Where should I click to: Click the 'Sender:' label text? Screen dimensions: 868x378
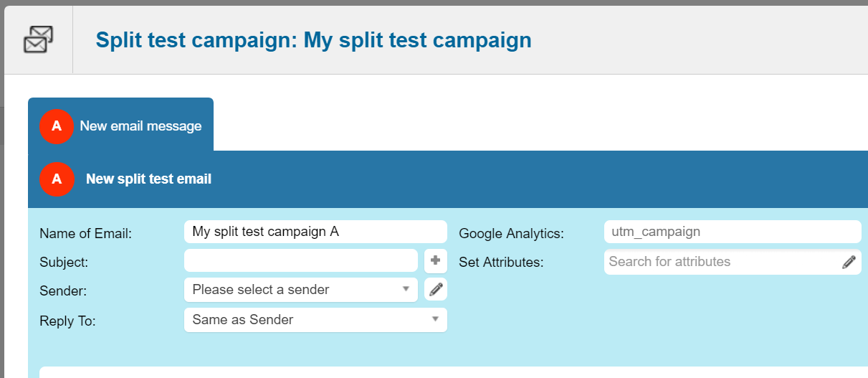coord(62,291)
